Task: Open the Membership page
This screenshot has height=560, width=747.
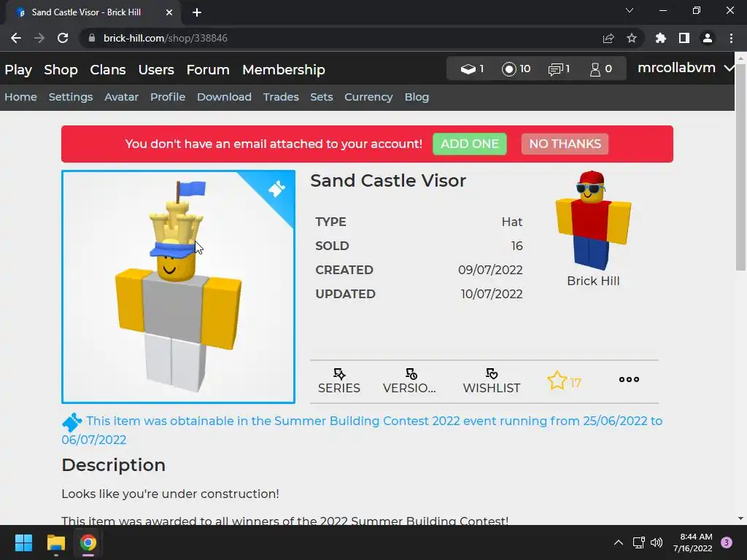Action: coord(284,70)
